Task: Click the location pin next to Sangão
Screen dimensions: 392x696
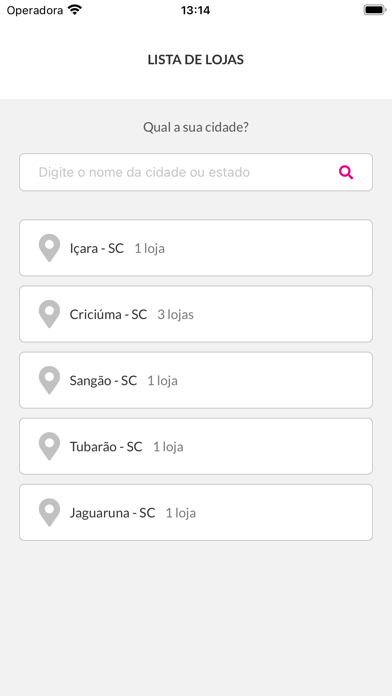Action: pos(49,380)
